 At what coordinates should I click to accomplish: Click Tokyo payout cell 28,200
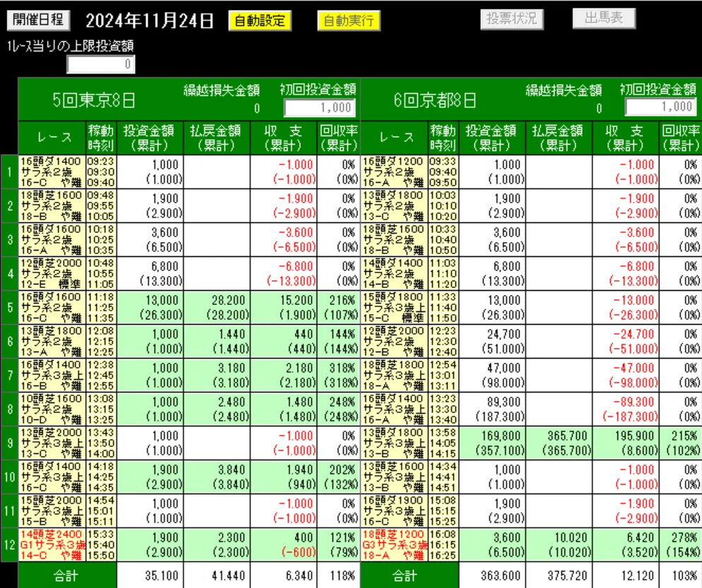pos(217,308)
